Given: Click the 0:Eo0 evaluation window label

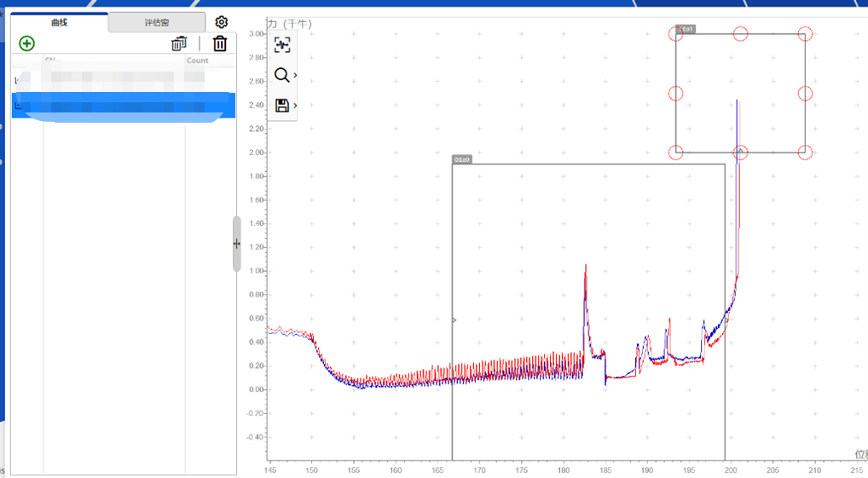Looking at the screenshot, I should pyautogui.click(x=461, y=159).
